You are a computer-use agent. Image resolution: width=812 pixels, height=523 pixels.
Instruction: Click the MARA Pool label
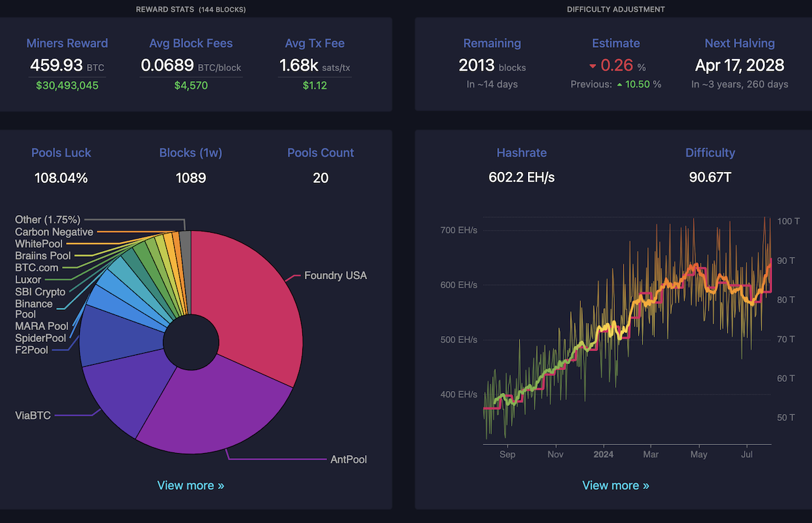[x=41, y=326]
